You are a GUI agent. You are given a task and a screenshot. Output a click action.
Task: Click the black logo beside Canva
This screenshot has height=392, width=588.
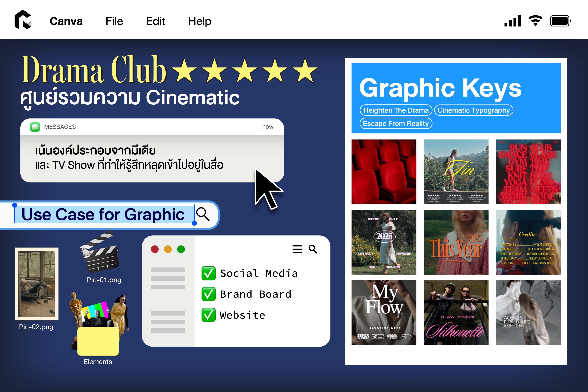click(x=23, y=20)
